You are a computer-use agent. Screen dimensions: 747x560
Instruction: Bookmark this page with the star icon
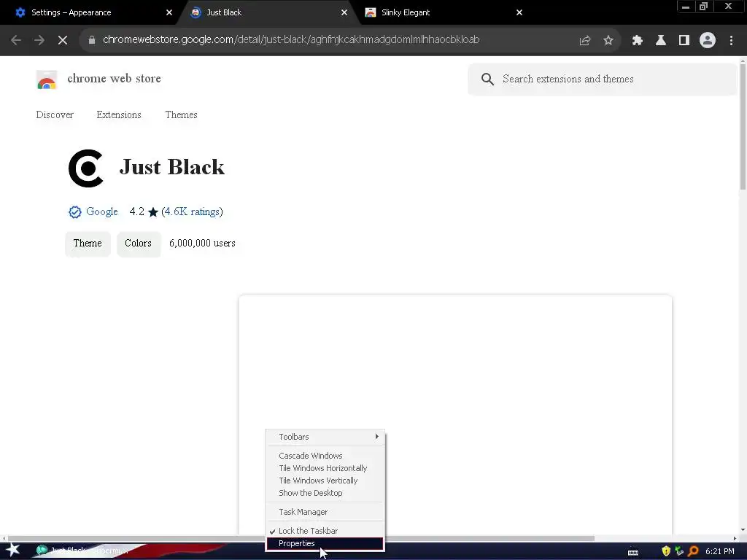pos(608,41)
